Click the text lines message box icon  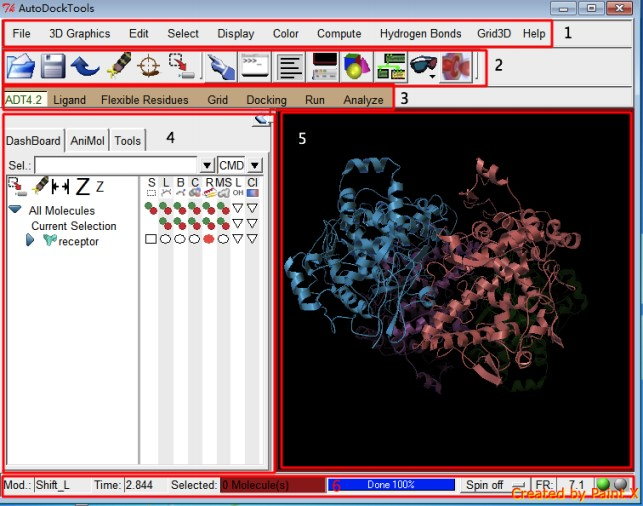point(290,66)
